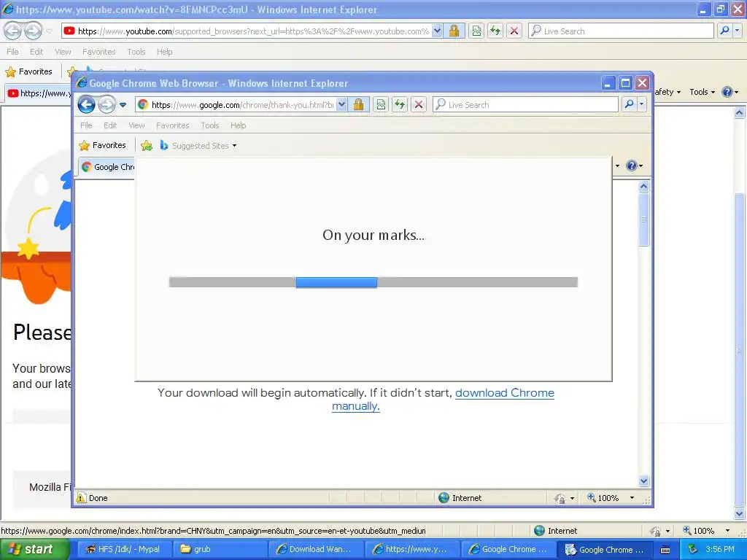This screenshot has height=560, width=747.
Task: Open File menu in YouTube IE window
Action: pyautogui.click(x=13, y=52)
